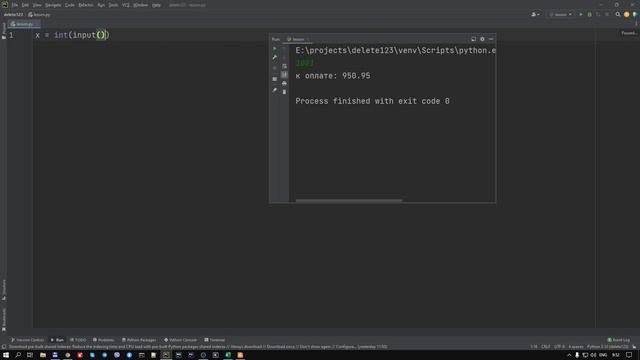
Task: Open the user account dropdown in toolbar
Action: (x=535, y=14)
